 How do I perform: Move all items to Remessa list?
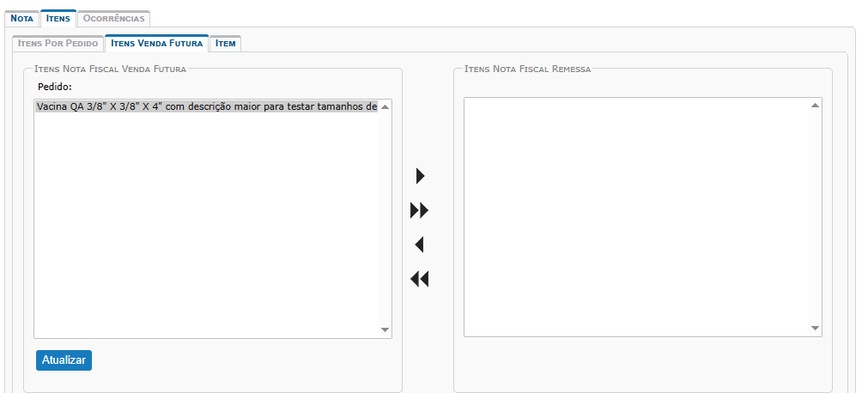(x=419, y=210)
